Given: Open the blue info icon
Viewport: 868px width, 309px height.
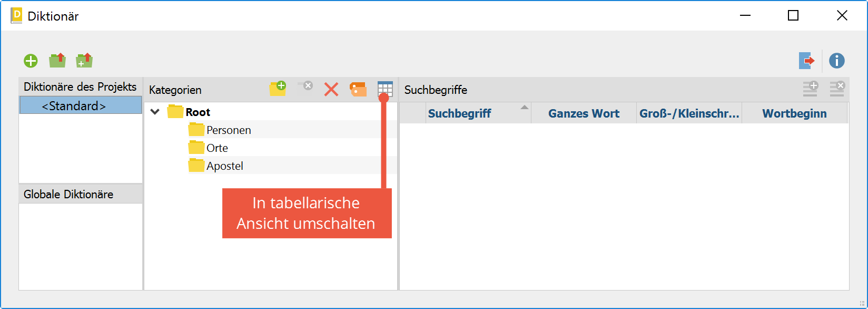Looking at the screenshot, I should tap(837, 61).
